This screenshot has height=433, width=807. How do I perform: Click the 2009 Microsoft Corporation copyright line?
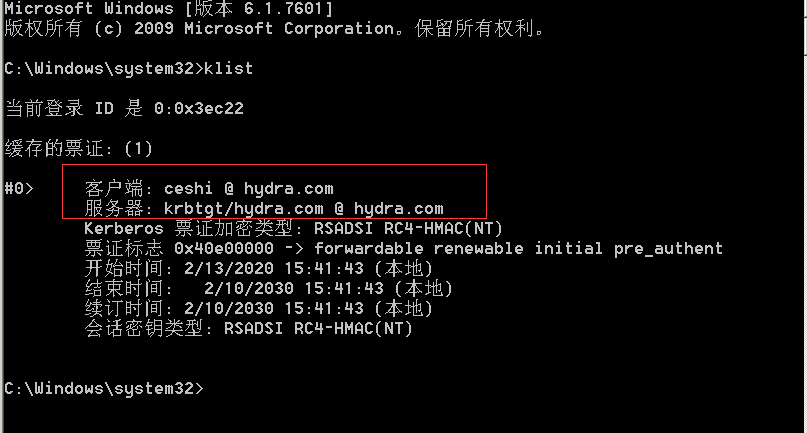click(x=274, y=28)
